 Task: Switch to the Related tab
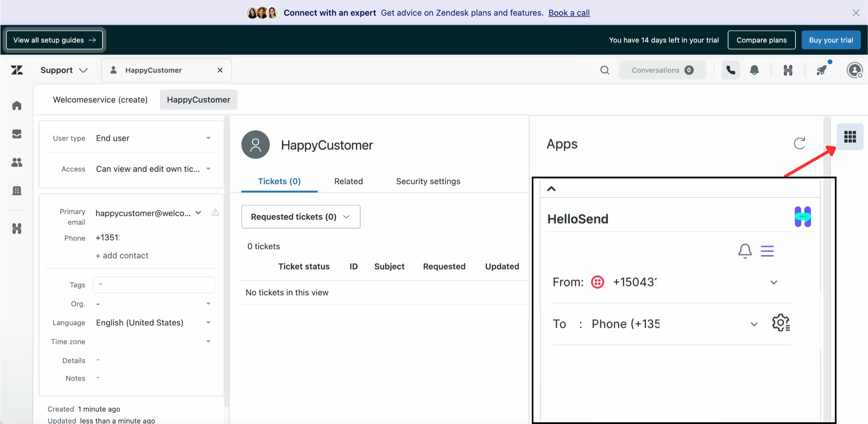pos(348,181)
